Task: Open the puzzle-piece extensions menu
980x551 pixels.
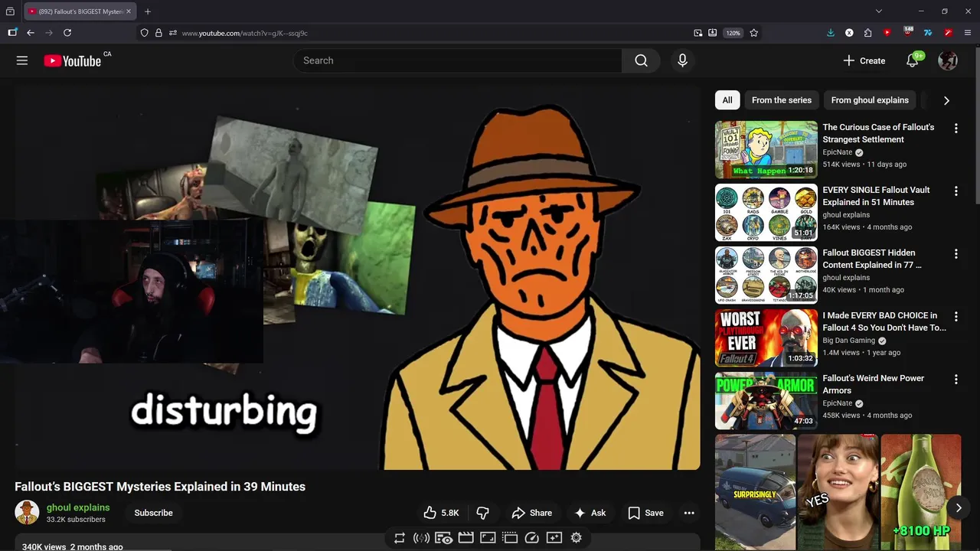Action: click(867, 33)
